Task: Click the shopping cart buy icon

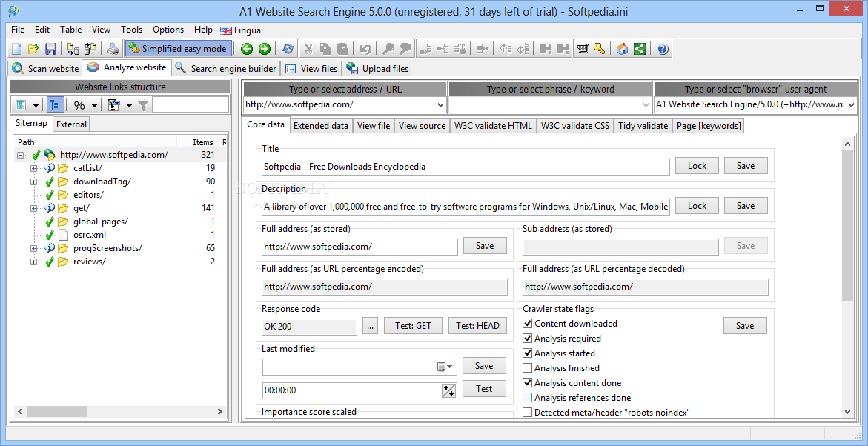Action: [583, 49]
